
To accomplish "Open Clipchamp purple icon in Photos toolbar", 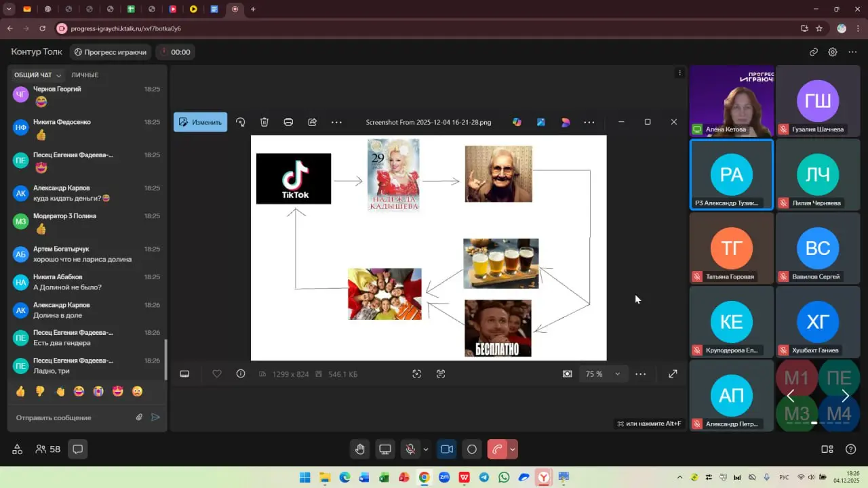I will click(x=566, y=122).
